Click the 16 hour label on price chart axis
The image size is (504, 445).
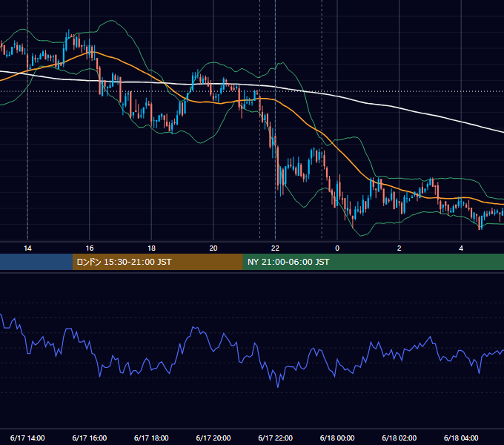click(90, 248)
